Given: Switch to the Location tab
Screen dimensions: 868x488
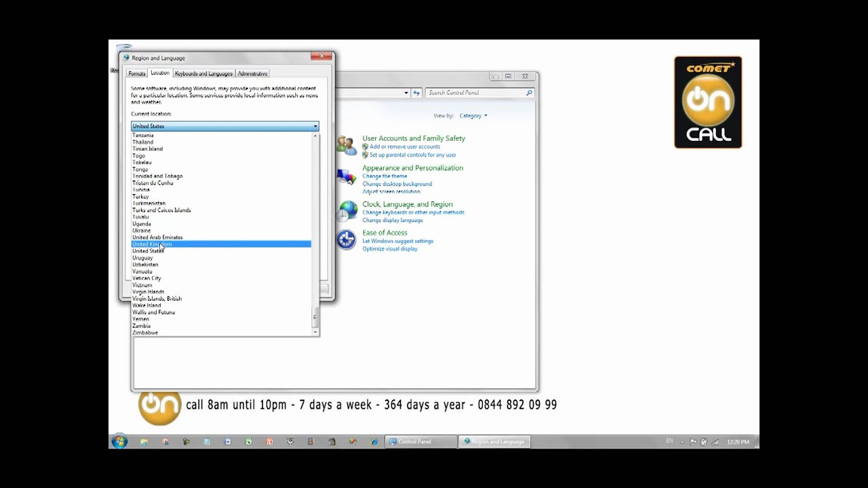Looking at the screenshot, I should click(160, 73).
